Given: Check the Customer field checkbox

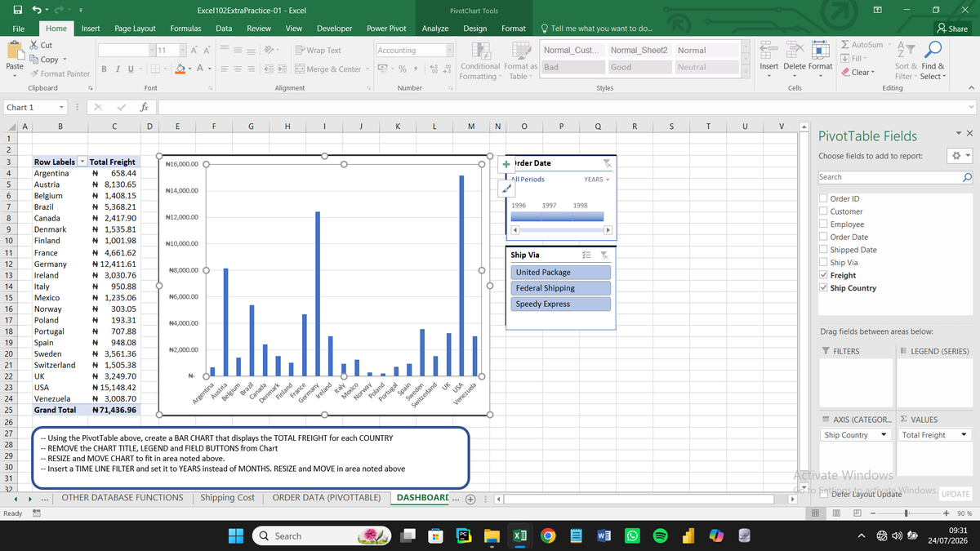Looking at the screenshot, I should click(823, 211).
